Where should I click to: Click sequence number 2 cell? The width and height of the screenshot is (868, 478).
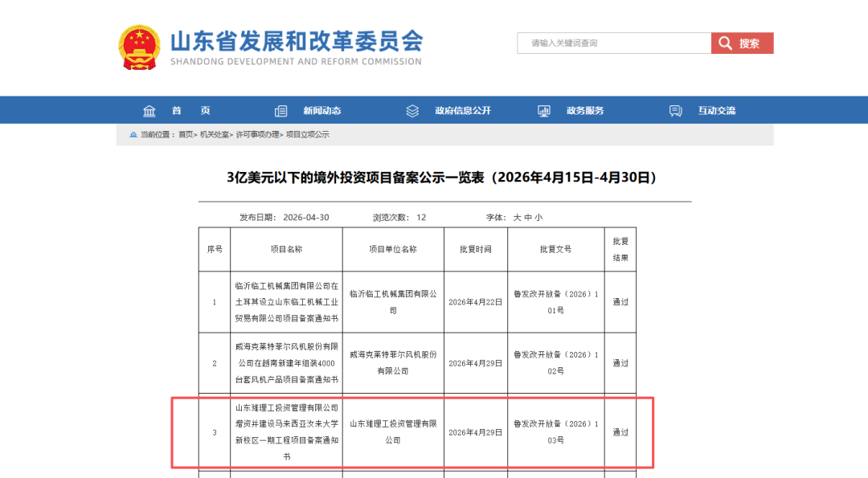pos(215,363)
